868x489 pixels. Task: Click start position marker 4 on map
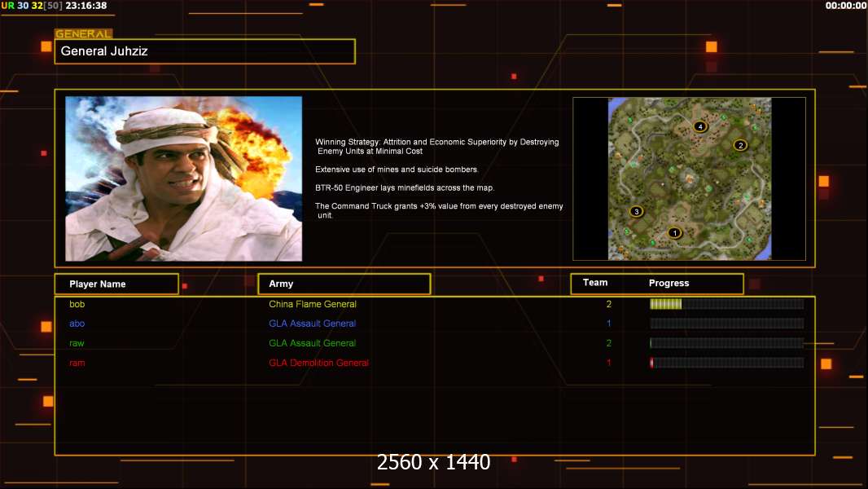(700, 127)
